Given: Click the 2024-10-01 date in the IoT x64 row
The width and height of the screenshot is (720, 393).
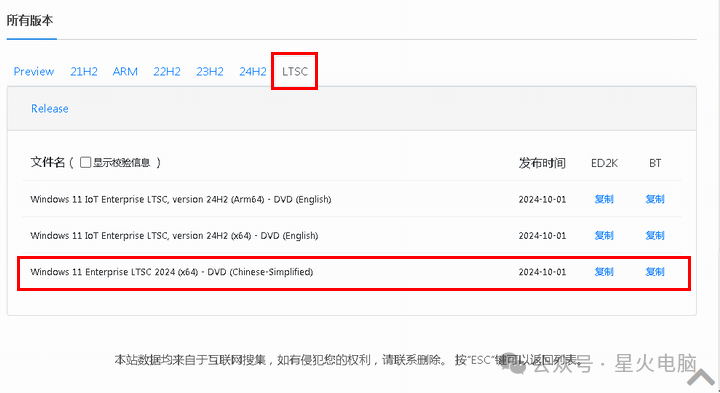Looking at the screenshot, I should coord(542,236).
